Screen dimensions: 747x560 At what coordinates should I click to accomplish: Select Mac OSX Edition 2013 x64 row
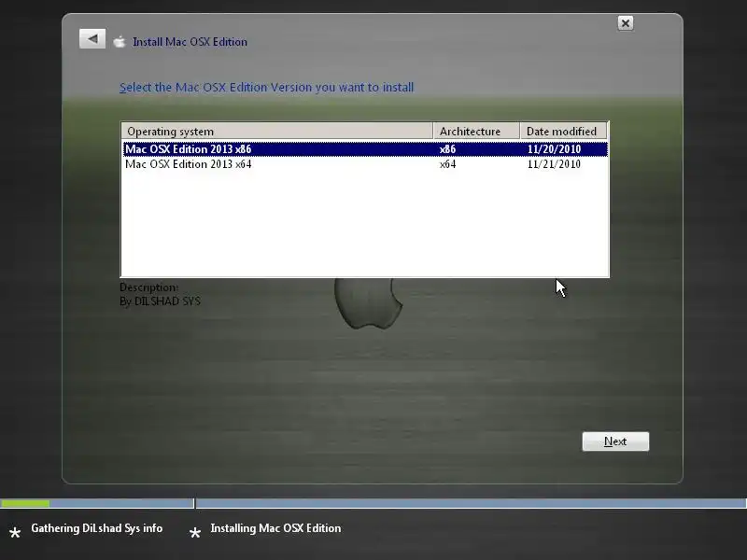[x=365, y=164]
